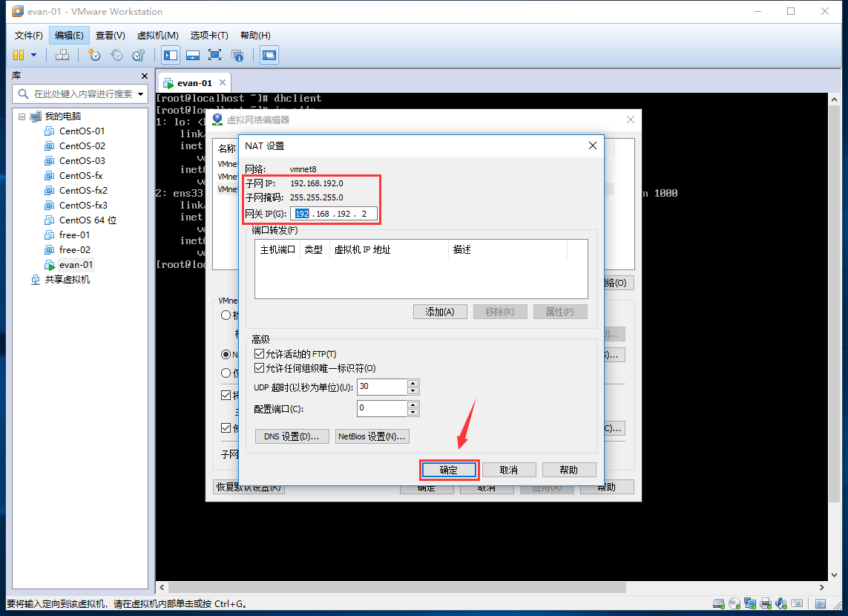
Task: Select CentOS-02 in the library tree
Action: click(82, 146)
